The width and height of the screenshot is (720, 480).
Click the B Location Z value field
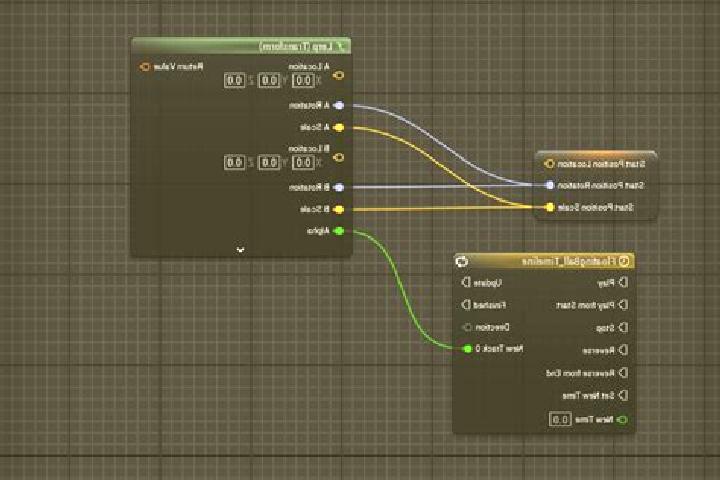(235, 162)
